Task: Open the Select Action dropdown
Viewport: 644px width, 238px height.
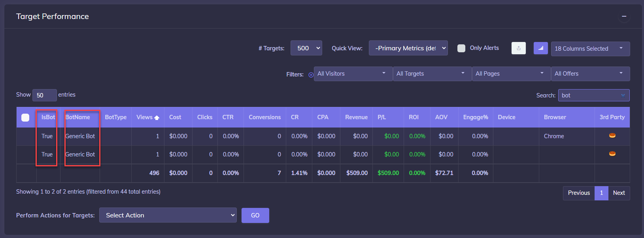Action: click(x=168, y=215)
